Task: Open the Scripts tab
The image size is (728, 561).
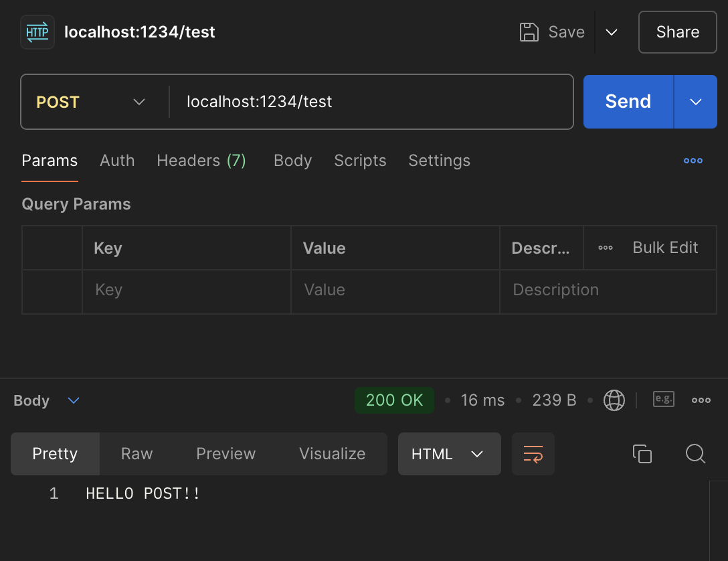Action: [x=360, y=161]
